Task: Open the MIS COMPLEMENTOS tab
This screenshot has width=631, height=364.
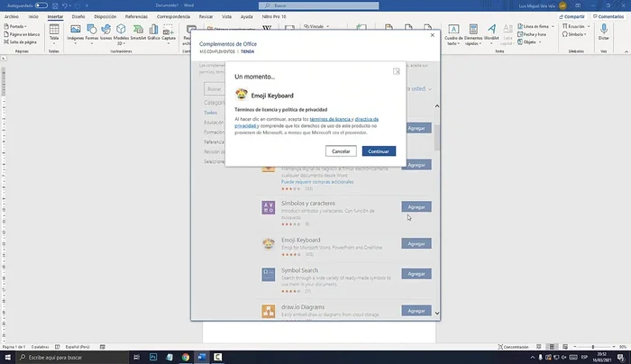Action: click(217, 52)
